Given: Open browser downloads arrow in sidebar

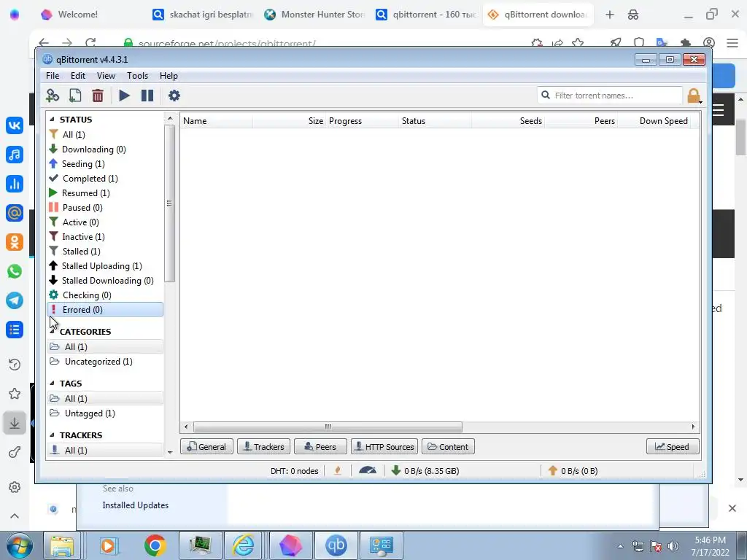Looking at the screenshot, I should 15,424.
